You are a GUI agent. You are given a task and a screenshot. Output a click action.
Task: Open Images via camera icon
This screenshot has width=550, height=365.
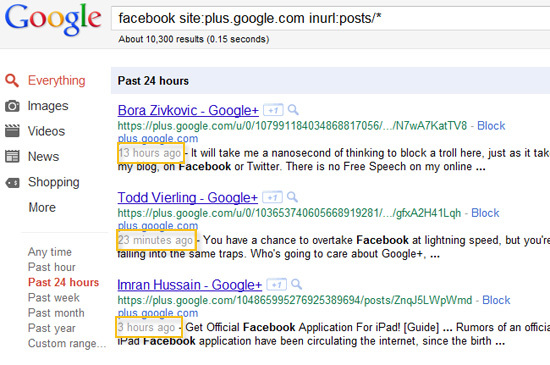coord(12,106)
